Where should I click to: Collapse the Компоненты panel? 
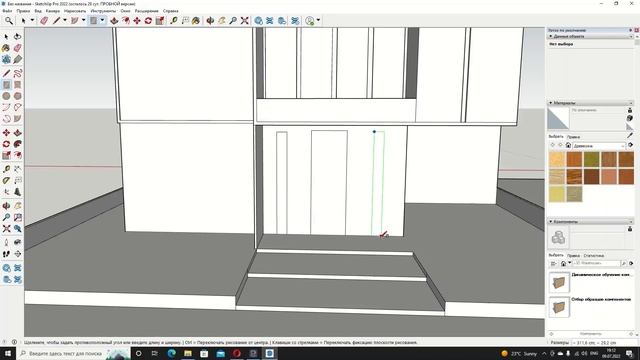click(551, 222)
